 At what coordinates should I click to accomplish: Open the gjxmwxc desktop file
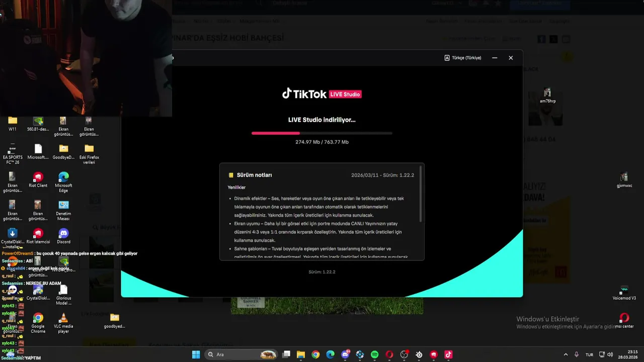coord(624,180)
